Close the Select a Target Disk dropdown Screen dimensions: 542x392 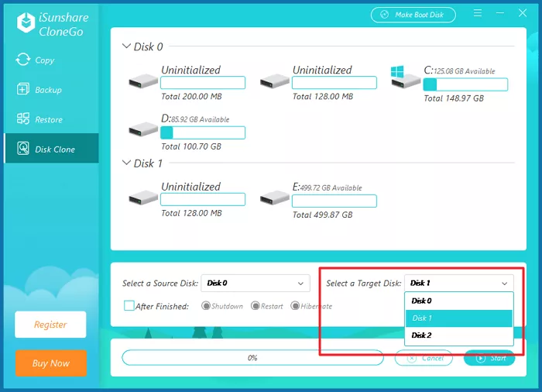pyautogui.click(x=458, y=283)
